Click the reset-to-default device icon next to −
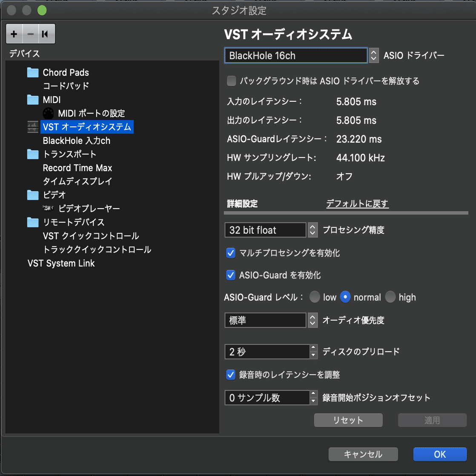This screenshot has width=476, height=476. (x=46, y=34)
